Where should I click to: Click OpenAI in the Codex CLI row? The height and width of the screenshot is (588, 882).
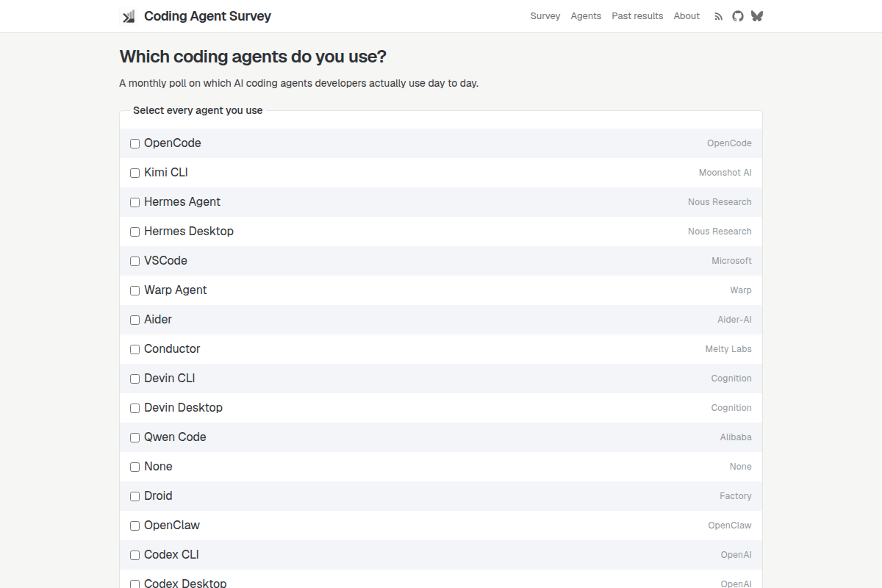(736, 555)
